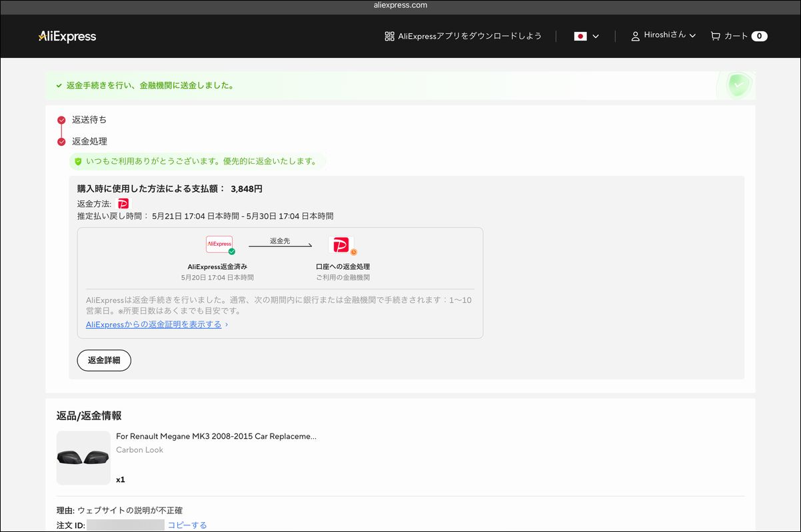Click the small shield icon beside いつもご利用

78,162
